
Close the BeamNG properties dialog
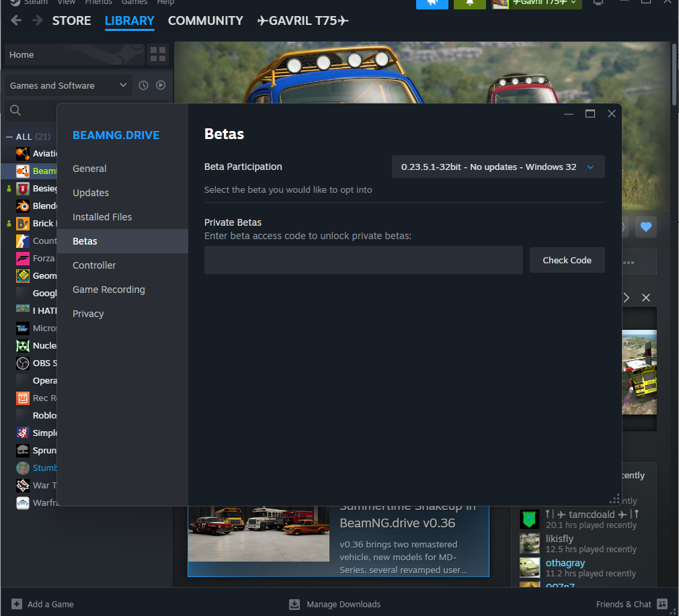tap(612, 114)
